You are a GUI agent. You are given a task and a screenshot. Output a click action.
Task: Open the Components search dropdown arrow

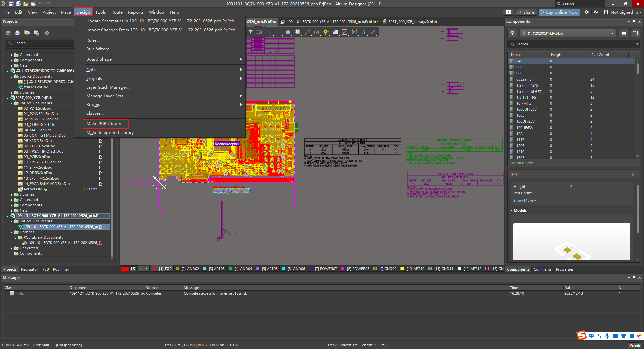637,44
